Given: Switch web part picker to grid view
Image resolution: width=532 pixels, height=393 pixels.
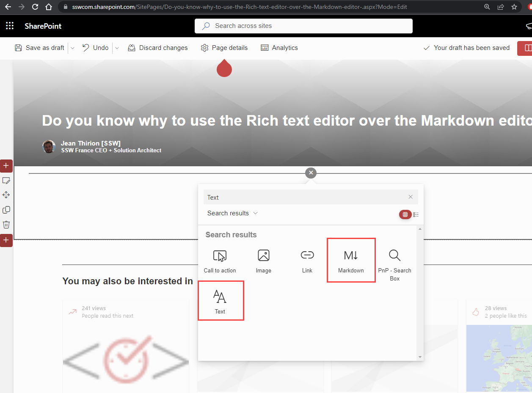Looking at the screenshot, I should (405, 214).
